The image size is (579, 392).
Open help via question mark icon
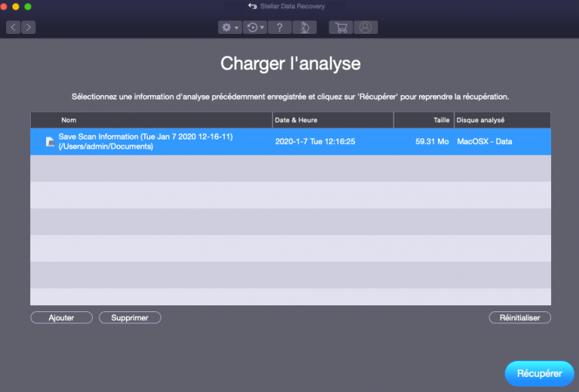tap(280, 27)
